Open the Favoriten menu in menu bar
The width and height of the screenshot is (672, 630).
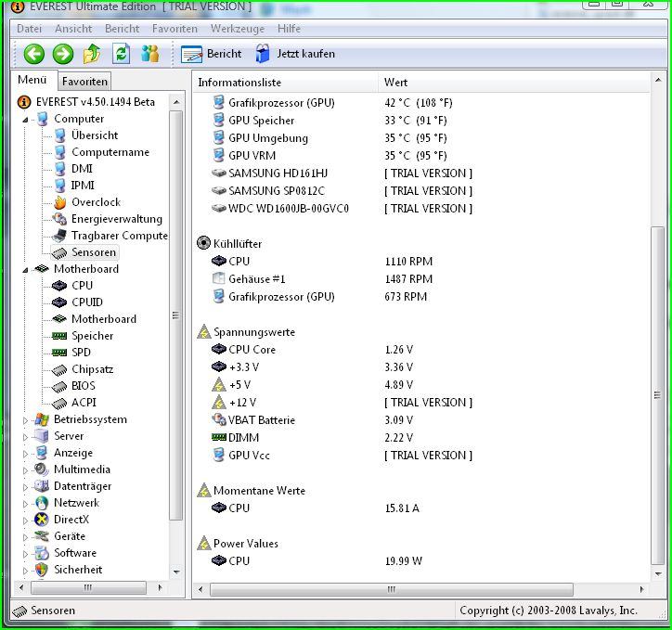[x=174, y=29]
